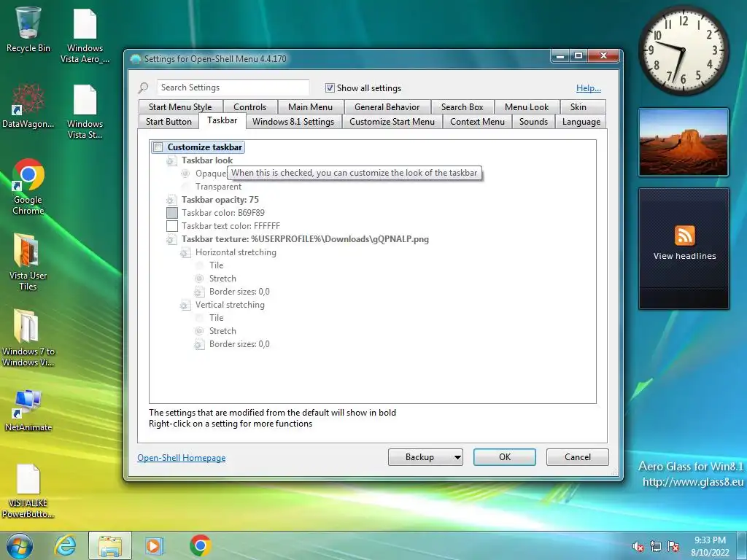The image size is (747, 560).
Task: Open Chrome from the taskbar
Action: click(x=200, y=545)
